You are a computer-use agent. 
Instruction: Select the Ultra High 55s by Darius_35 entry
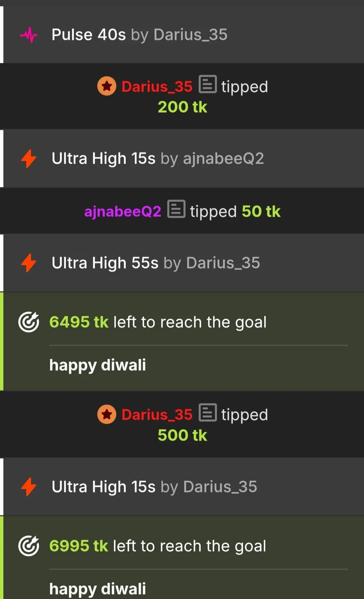tap(182, 263)
